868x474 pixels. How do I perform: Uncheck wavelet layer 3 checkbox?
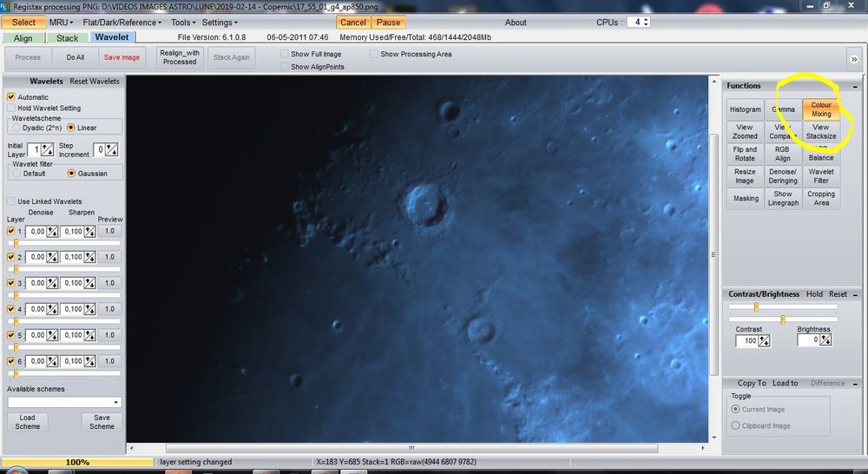[x=11, y=283]
